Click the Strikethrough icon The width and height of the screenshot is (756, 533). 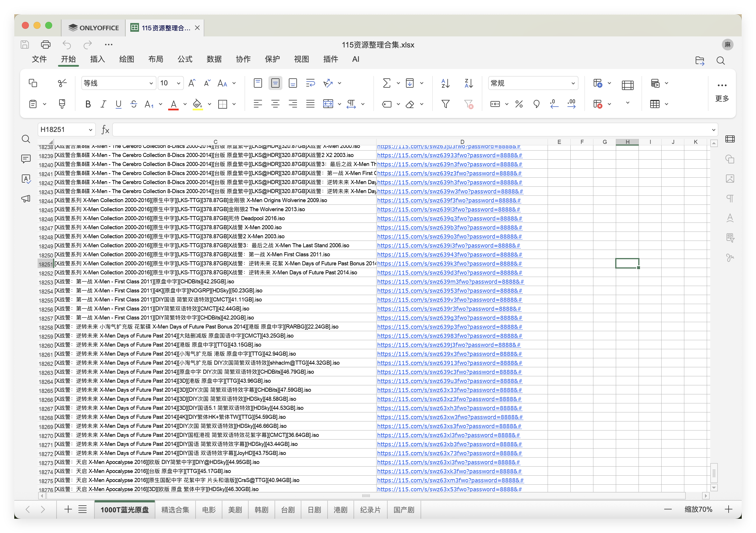(x=134, y=104)
